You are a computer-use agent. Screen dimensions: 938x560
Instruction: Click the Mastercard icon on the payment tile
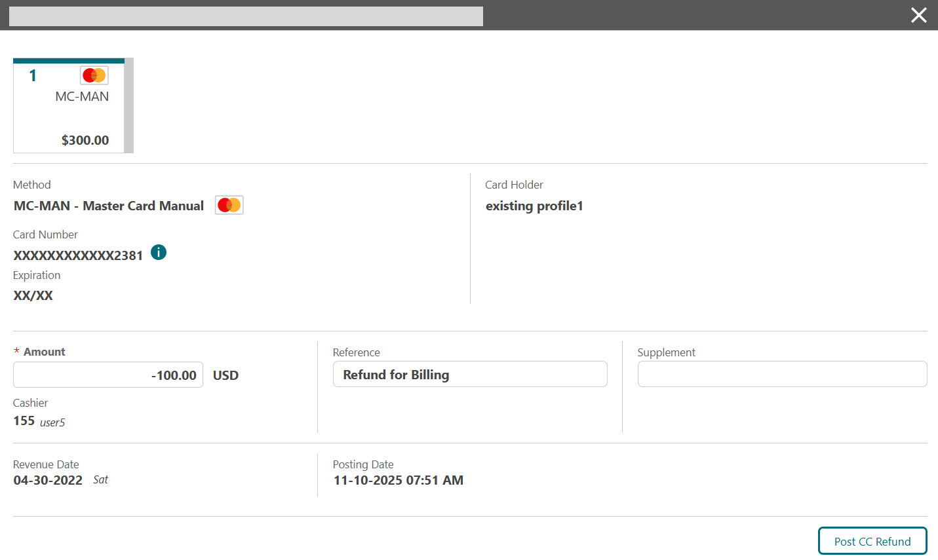[94, 75]
